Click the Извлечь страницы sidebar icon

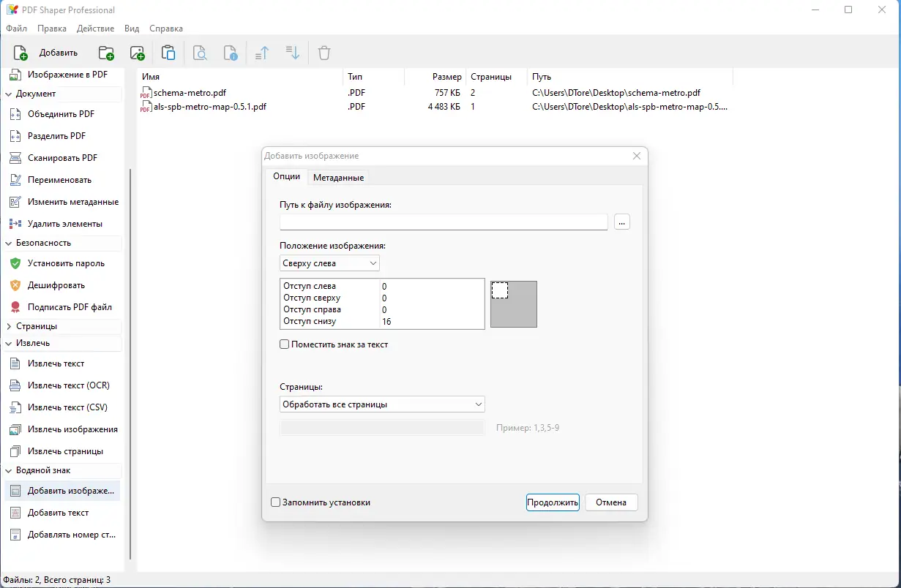pos(15,451)
